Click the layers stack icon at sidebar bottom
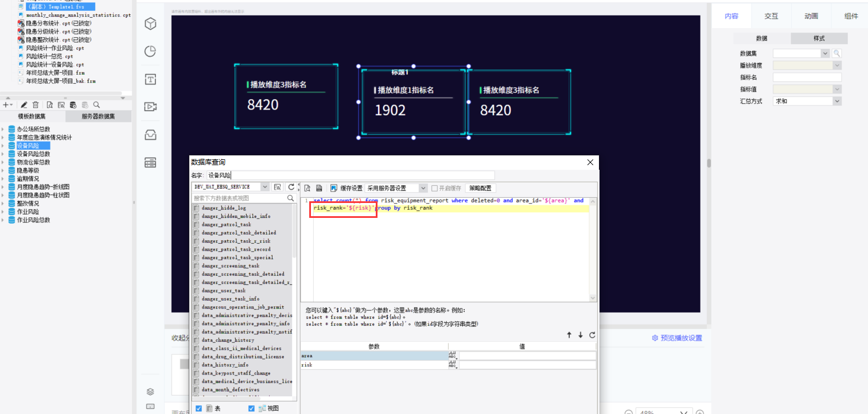 click(x=150, y=392)
